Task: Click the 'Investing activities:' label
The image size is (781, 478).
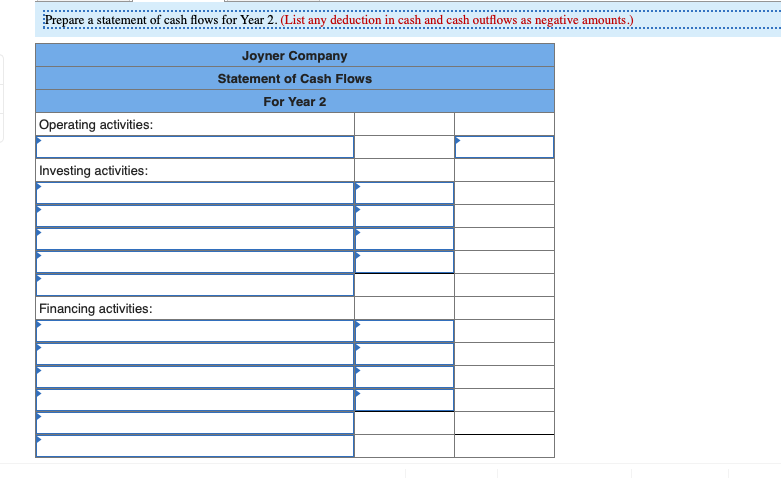Action: point(94,171)
